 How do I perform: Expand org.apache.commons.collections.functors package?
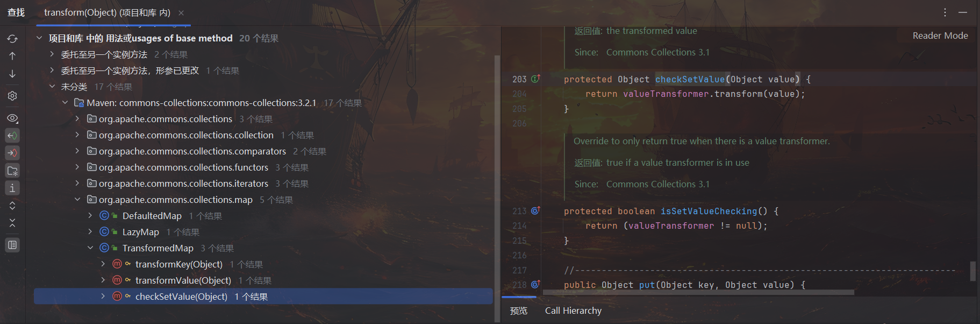click(x=77, y=167)
